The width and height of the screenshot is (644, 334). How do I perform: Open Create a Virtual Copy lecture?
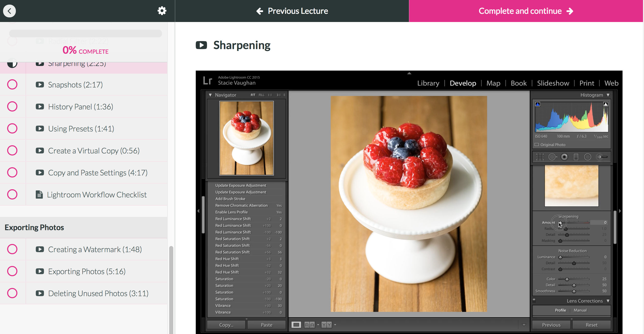94,151
